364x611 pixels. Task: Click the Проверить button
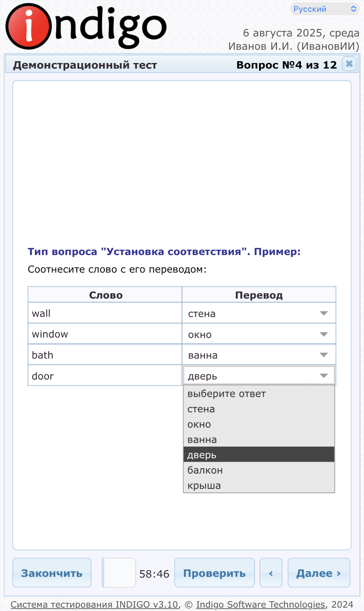point(214,573)
